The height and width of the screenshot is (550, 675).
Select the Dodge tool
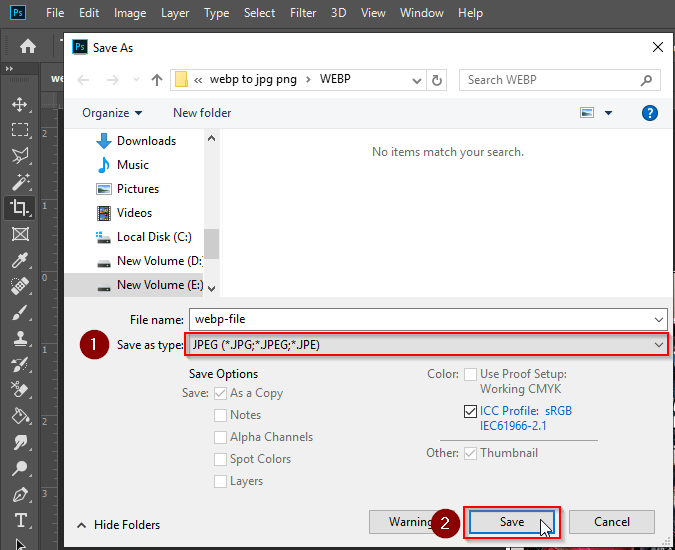19,468
